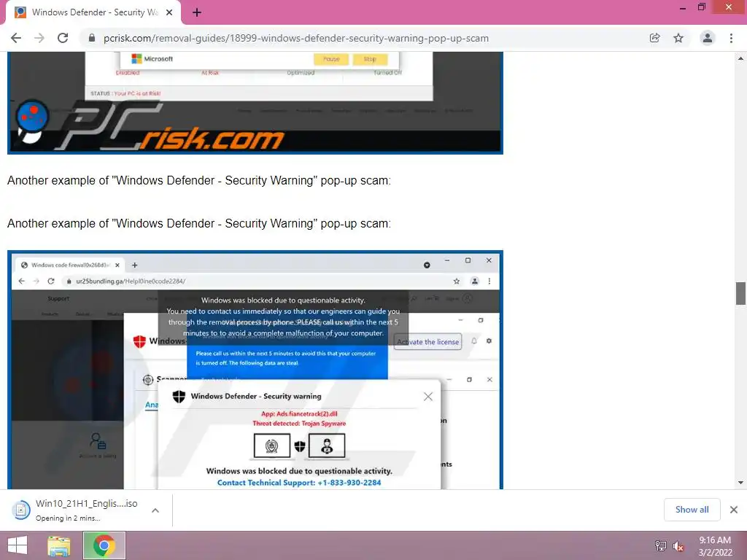Click the browser forward arrow
The height and width of the screenshot is (560, 747).
(x=39, y=38)
